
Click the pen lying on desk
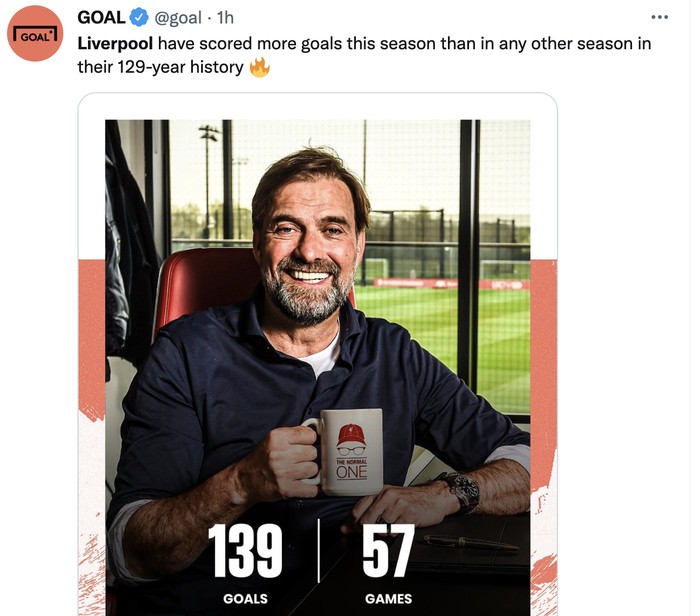click(x=469, y=543)
